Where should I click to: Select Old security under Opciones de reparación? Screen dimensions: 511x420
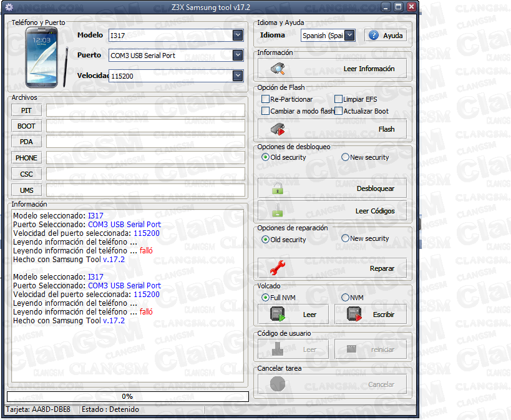coord(265,240)
